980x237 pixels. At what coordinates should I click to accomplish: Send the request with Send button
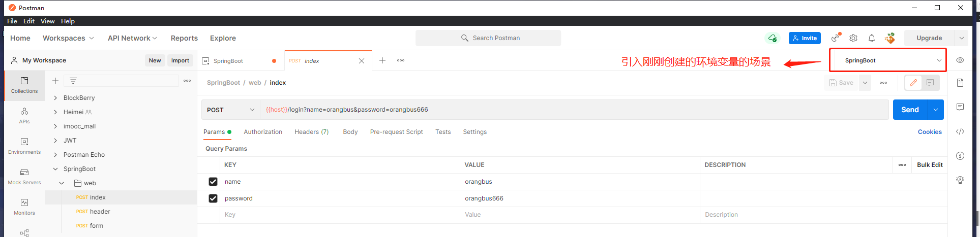910,110
